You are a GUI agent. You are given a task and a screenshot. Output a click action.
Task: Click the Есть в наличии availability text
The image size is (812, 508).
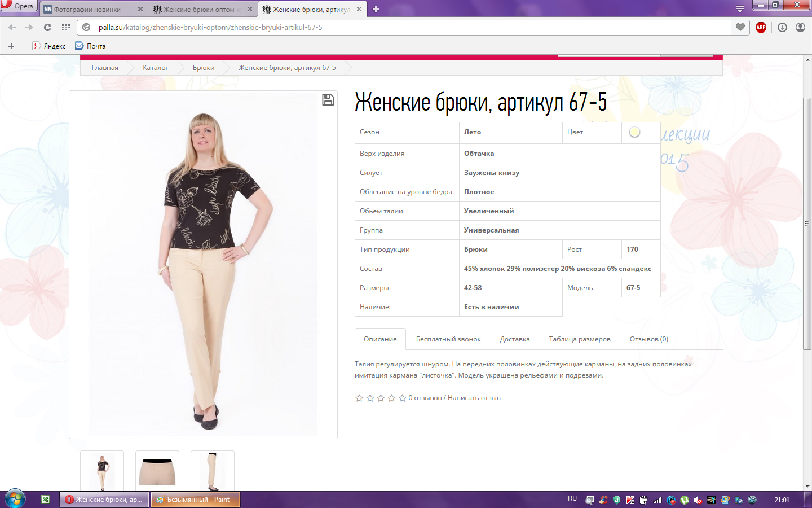coord(492,307)
